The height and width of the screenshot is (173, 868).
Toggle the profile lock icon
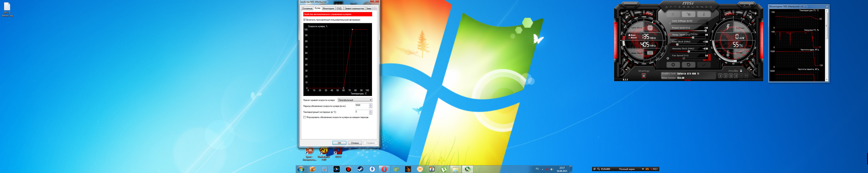coord(741,71)
